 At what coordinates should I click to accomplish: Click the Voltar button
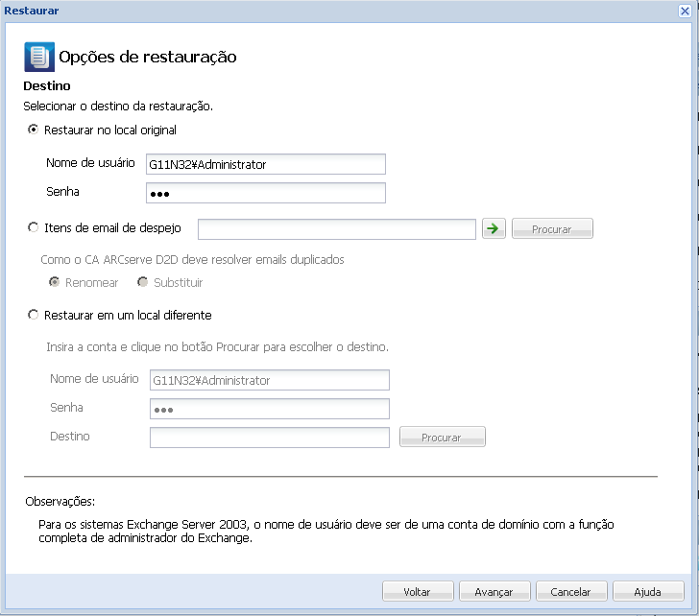pyautogui.click(x=417, y=592)
